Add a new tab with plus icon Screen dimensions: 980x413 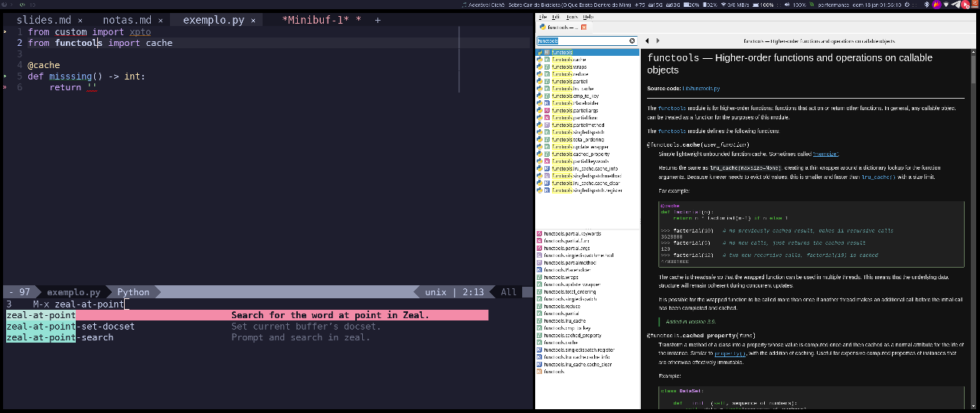pyautogui.click(x=377, y=20)
